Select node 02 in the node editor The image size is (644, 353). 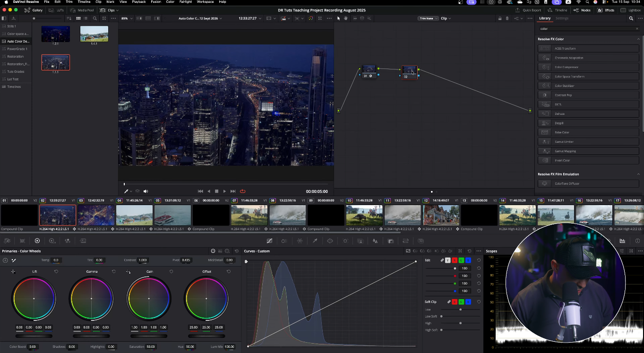pyautogui.click(x=409, y=72)
